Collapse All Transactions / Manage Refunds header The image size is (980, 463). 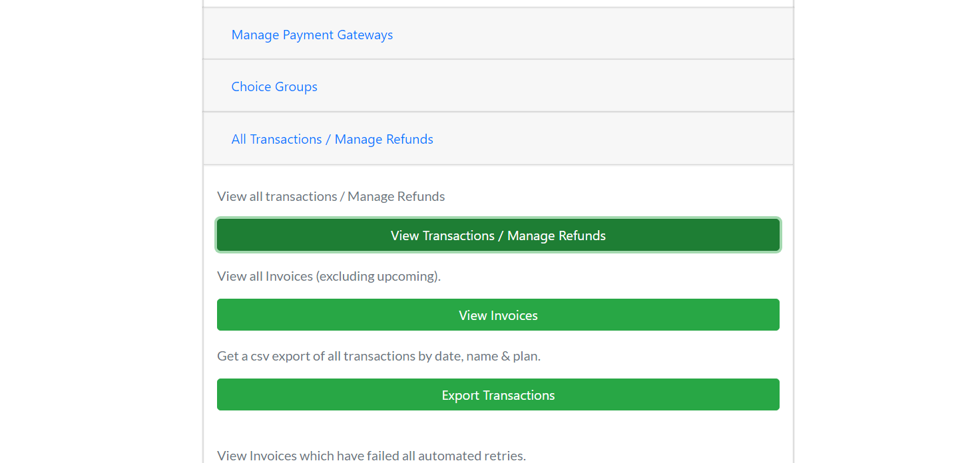(x=332, y=139)
